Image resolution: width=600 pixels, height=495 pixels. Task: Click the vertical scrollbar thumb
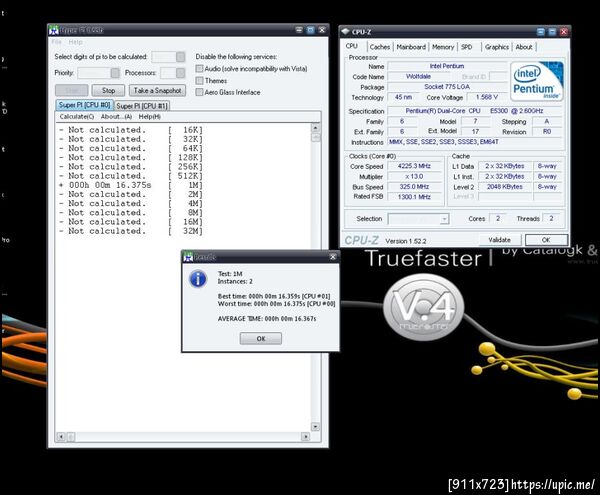(x=316, y=138)
